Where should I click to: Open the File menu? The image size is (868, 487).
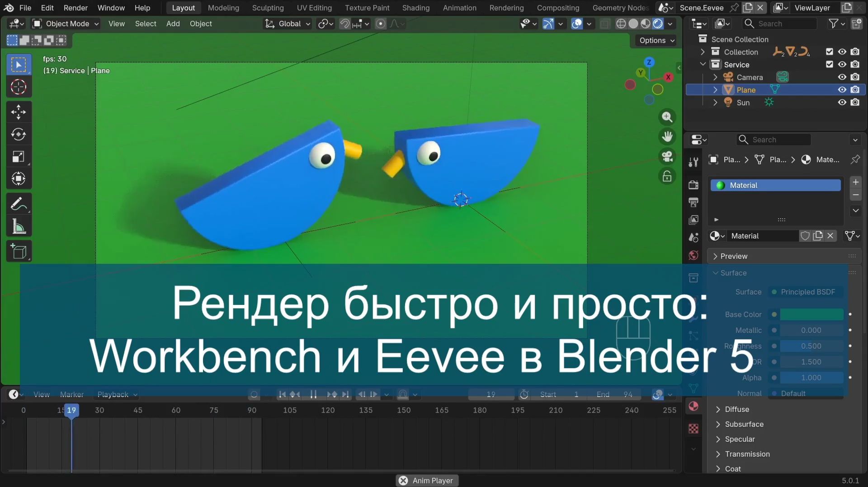click(25, 8)
